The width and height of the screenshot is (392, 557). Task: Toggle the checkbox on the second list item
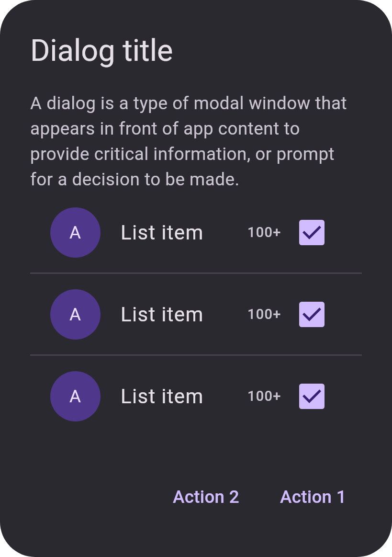point(312,314)
